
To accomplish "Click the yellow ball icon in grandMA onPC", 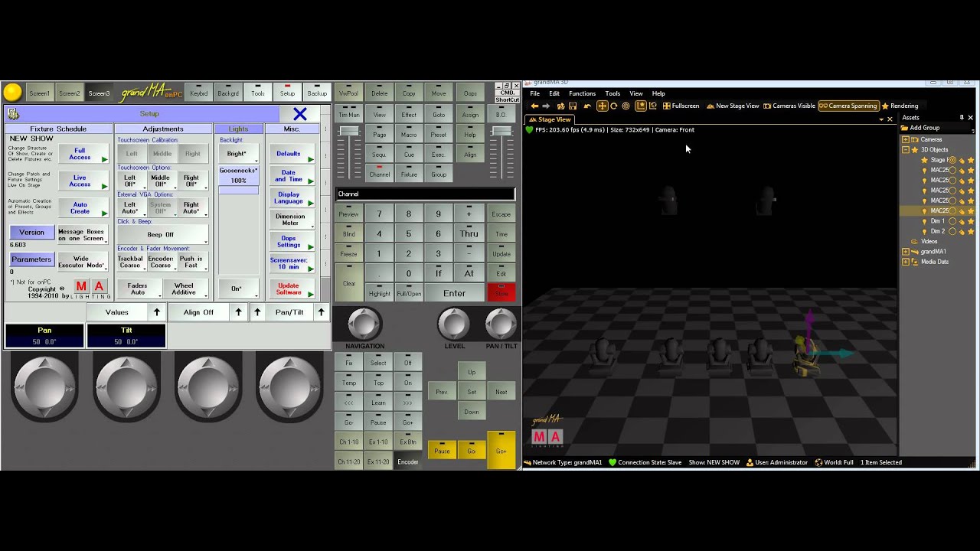I will [x=13, y=93].
